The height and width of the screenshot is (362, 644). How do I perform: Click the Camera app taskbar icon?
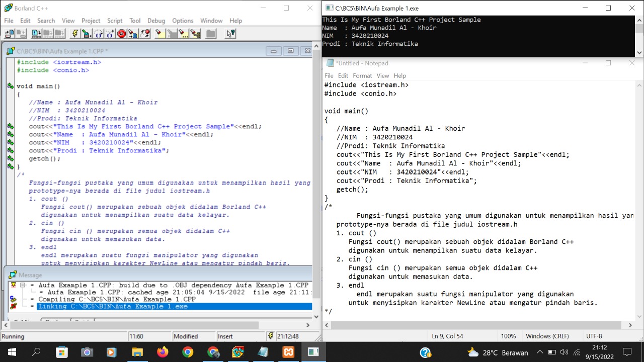pyautogui.click(x=87, y=352)
